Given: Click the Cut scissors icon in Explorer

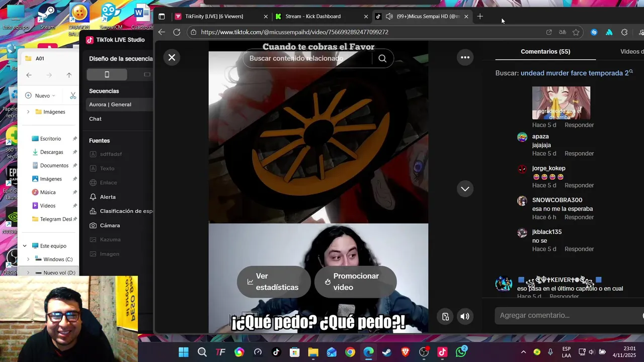Looking at the screenshot, I should pyautogui.click(x=73, y=96).
